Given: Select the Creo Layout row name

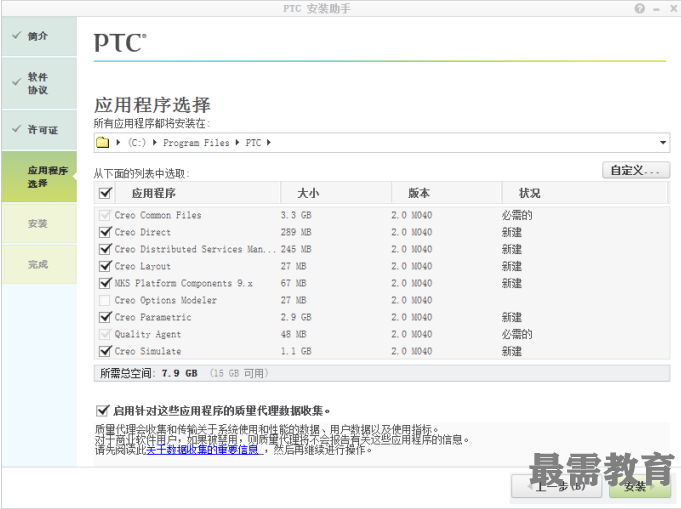Looking at the screenshot, I should click(142, 266).
